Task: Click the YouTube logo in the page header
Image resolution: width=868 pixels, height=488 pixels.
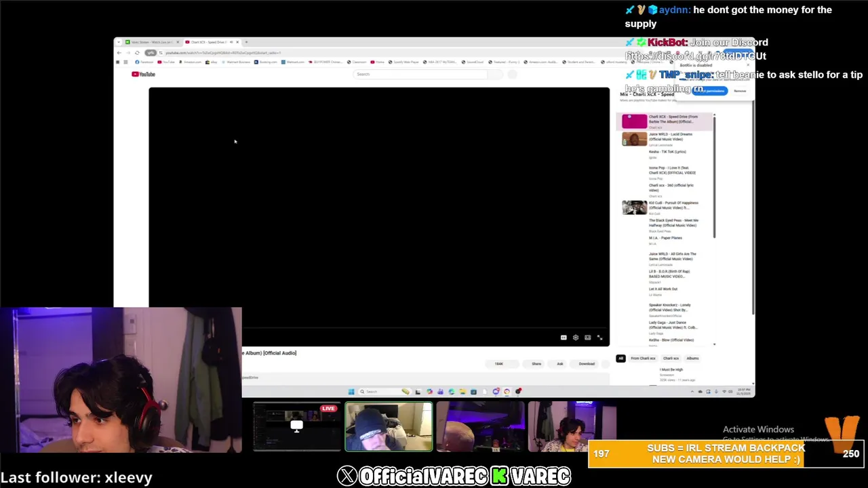Action: coord(144,74)
